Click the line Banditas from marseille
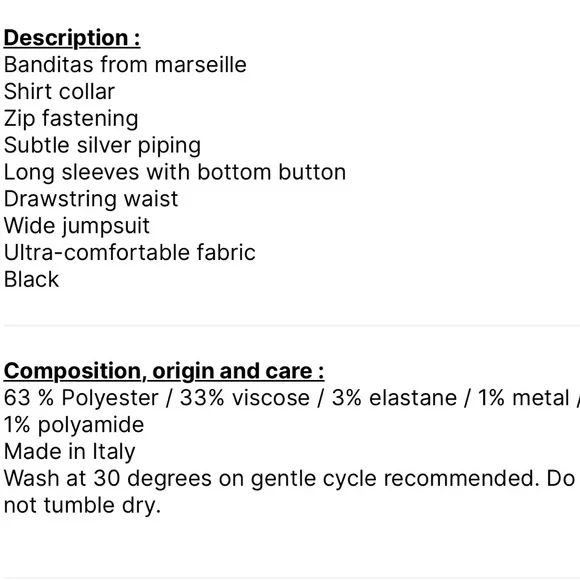Screen dimensions: 580x580 125,65
